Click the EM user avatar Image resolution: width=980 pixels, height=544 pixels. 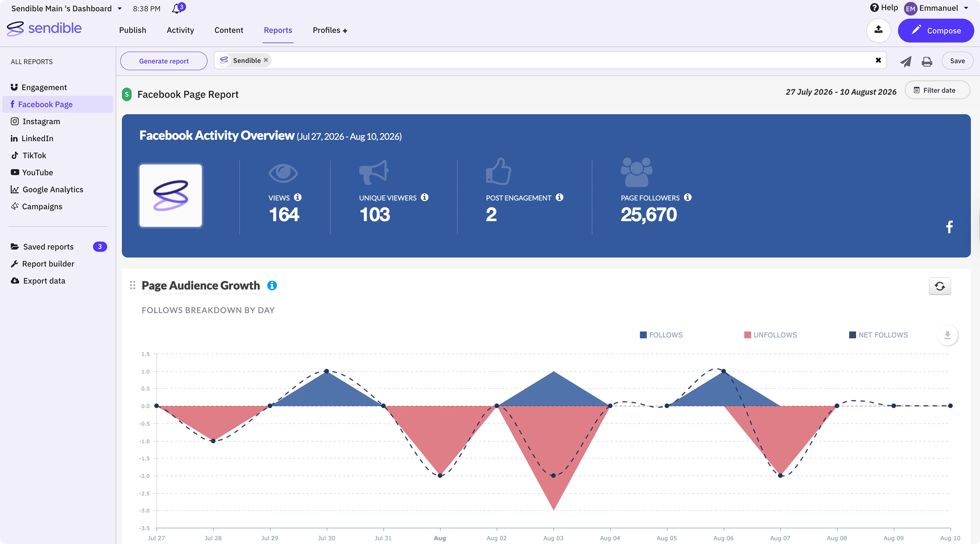pyautogui.click(x=910, y=8)
